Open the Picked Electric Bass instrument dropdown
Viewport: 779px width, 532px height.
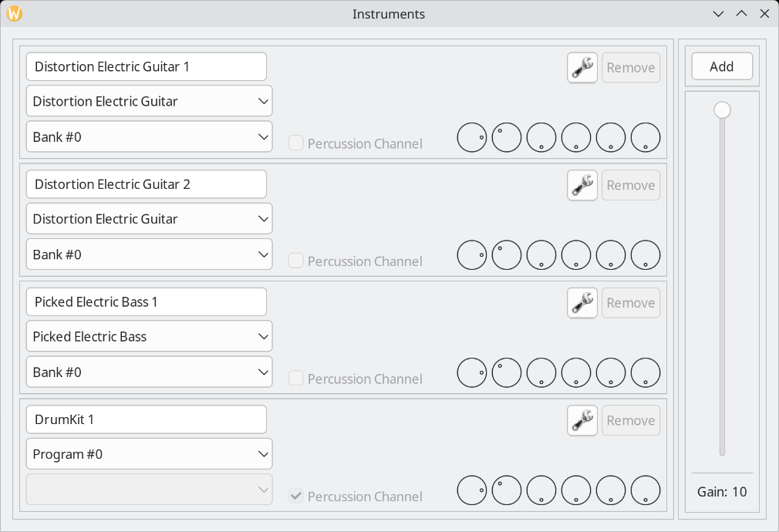(149, 336)
